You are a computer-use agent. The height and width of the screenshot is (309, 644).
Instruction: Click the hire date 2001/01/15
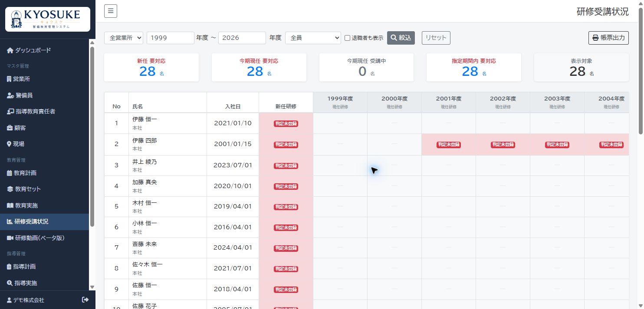tap(233, 144)
